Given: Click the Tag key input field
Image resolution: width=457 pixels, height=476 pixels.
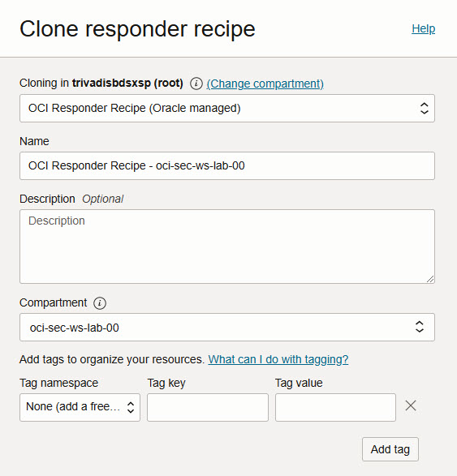Looking at the screenshot, I should click(x=208, y=407).
